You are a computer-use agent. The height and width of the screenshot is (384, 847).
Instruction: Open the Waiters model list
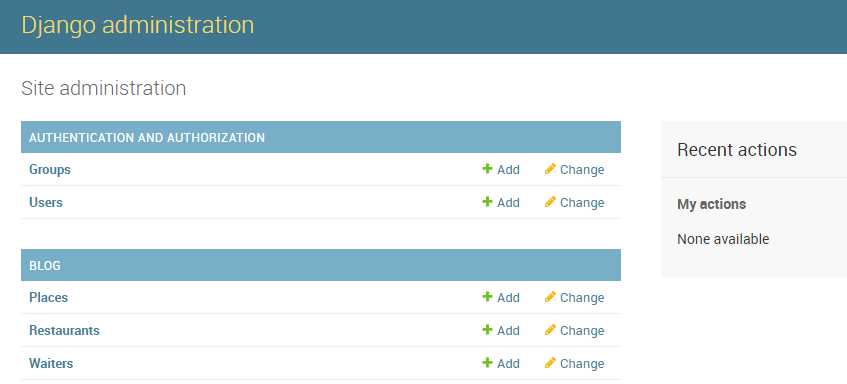point(51,363)
